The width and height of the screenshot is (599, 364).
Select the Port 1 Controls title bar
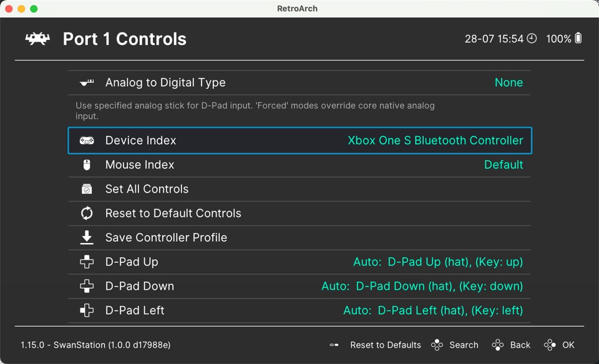[124, 39]
